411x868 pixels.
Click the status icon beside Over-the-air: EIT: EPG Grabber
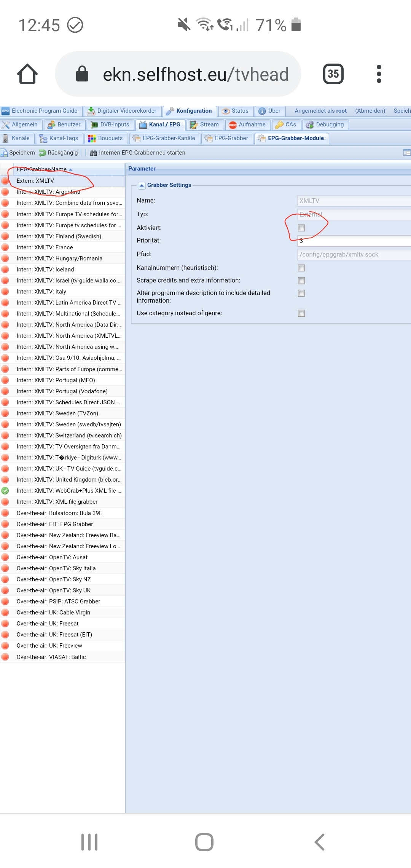click(x=5, y=524)
